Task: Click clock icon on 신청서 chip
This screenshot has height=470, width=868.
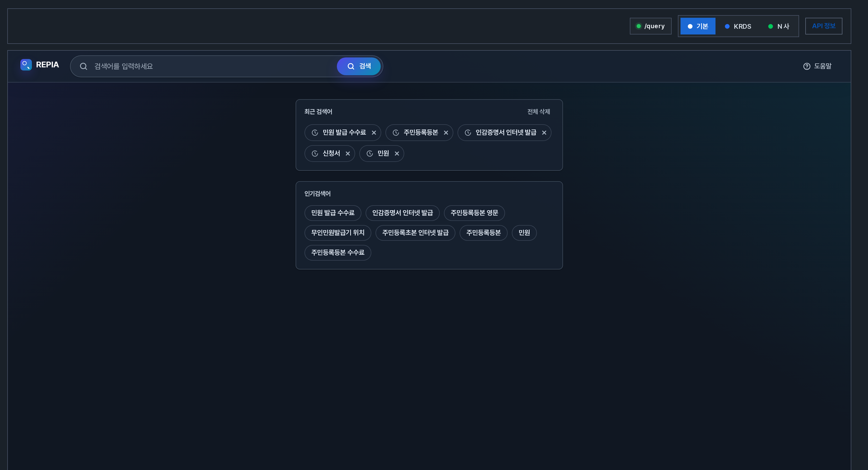Action: (x=315, y=154)
